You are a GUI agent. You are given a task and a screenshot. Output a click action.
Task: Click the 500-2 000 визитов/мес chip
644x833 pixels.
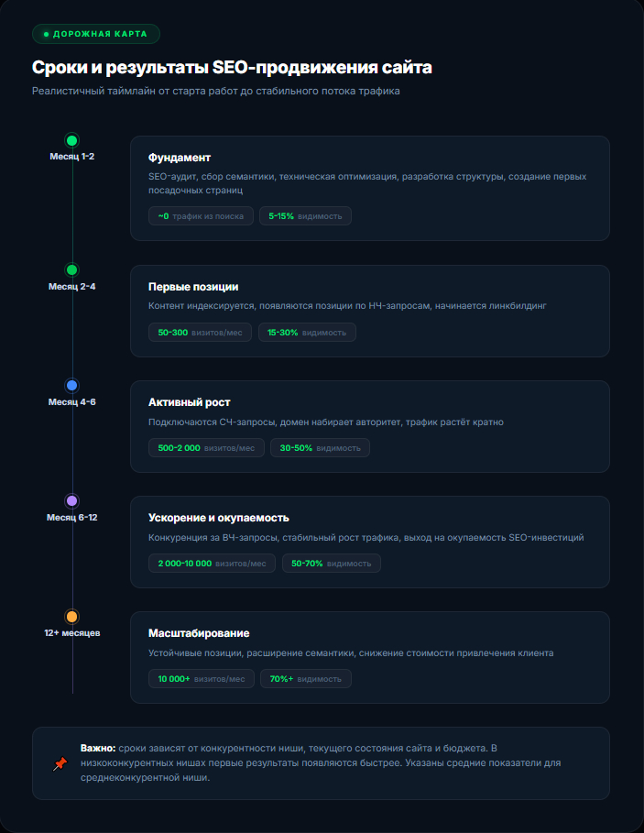pyautogui.click(x=206, y=447)
